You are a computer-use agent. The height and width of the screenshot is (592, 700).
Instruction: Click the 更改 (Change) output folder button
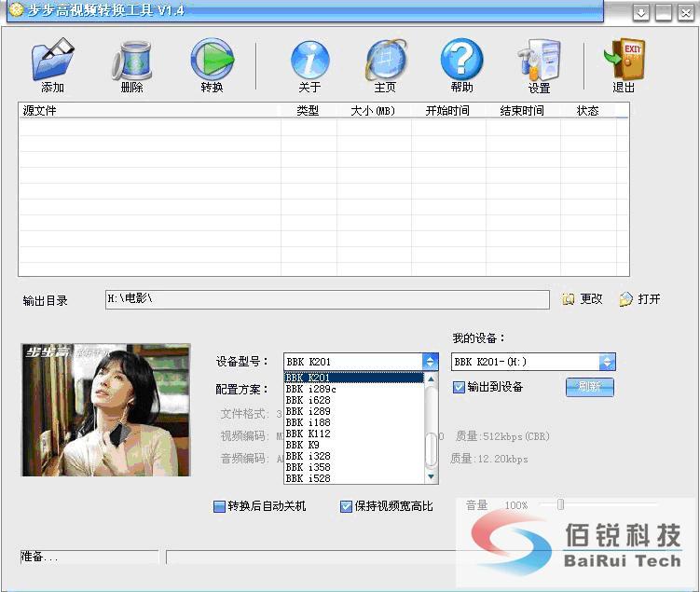click(x=583, y=298)
